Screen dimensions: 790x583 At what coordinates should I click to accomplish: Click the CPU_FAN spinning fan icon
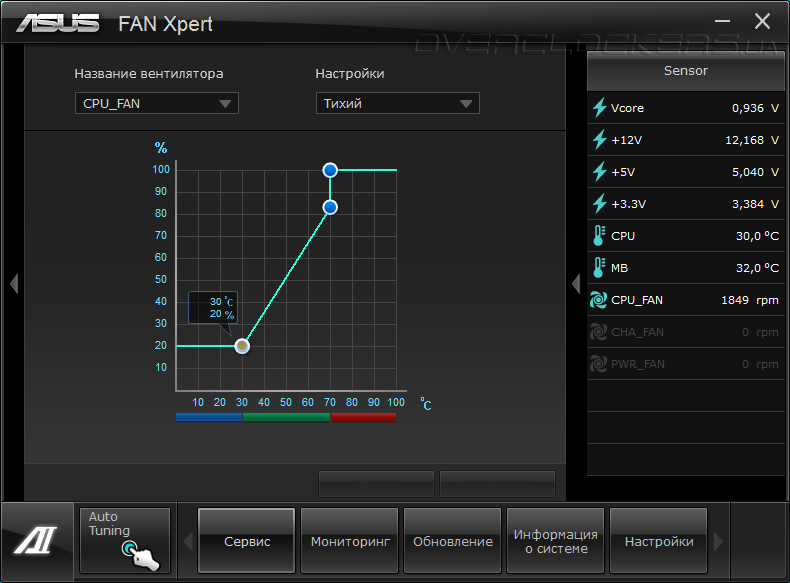point(599,300)
